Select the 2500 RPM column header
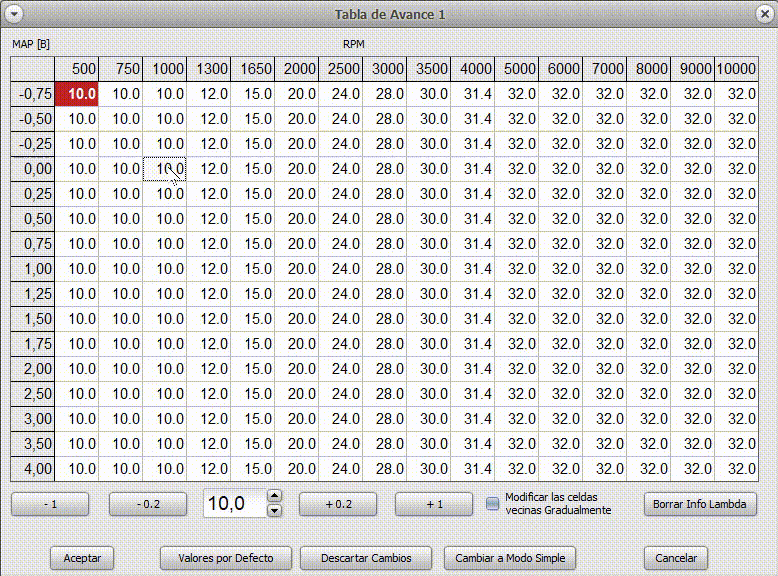778x576 pixels. coord(340,69)
